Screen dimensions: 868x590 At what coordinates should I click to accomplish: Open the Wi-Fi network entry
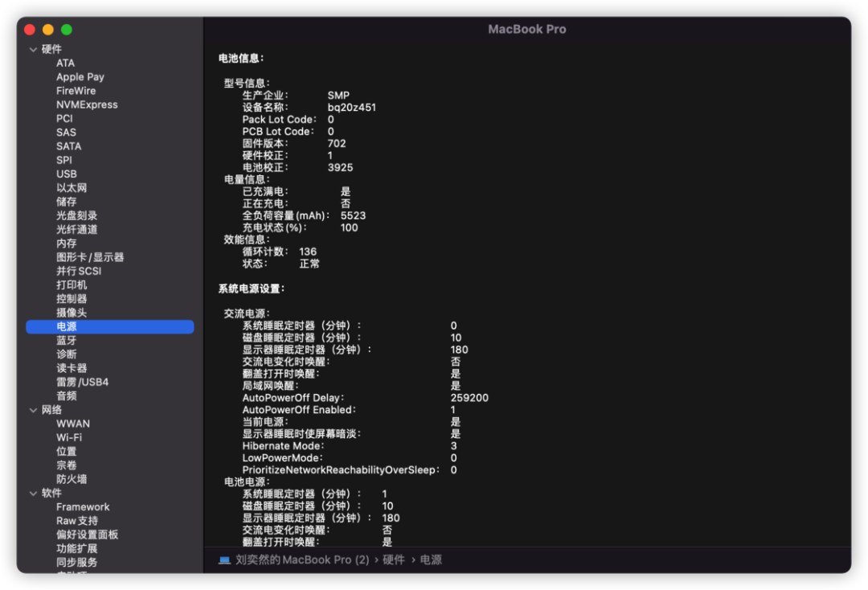68,437
